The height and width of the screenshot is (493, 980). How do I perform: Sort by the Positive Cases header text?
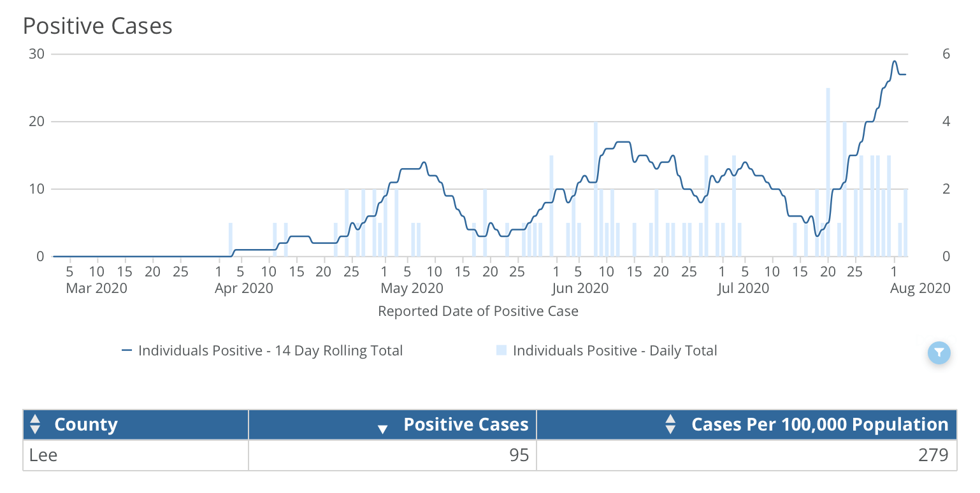click(x=466, y=425)
